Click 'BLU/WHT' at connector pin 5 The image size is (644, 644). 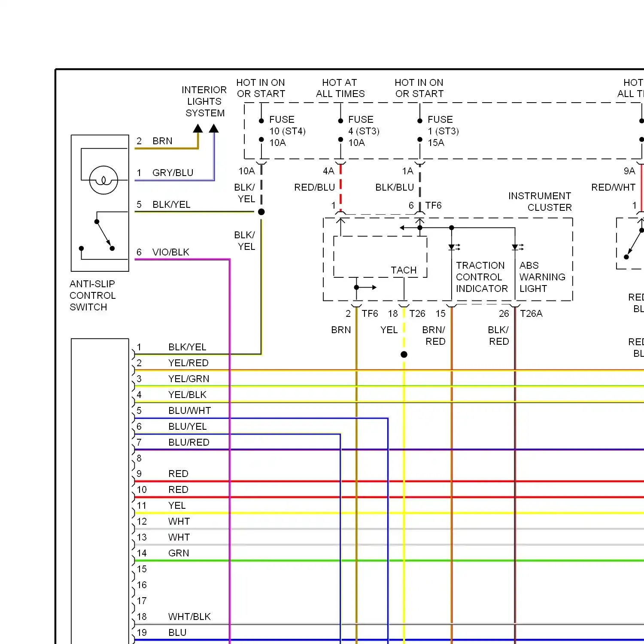click(x=190, y=410)
